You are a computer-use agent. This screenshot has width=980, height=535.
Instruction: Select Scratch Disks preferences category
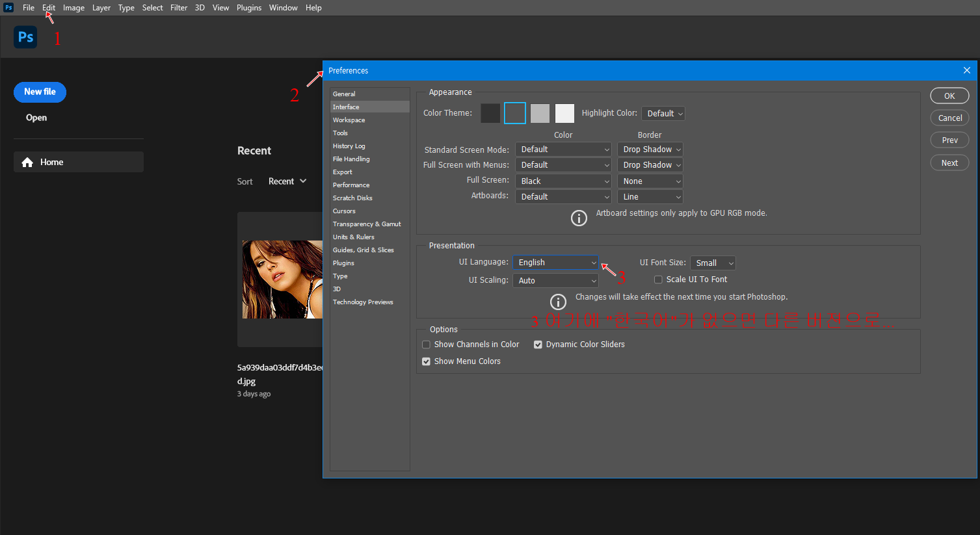[369, 198]
